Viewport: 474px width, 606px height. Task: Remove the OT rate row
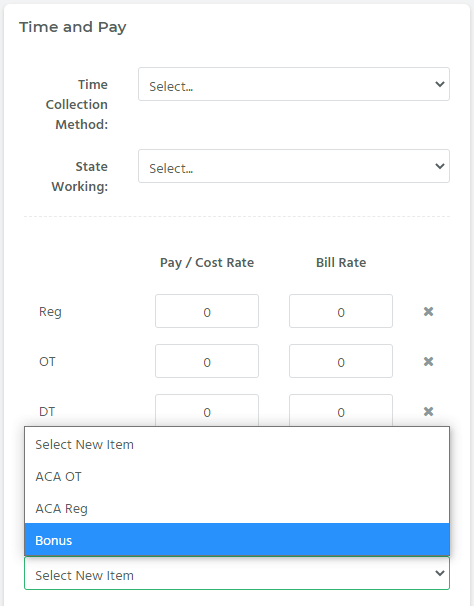[x=428, y=361]
